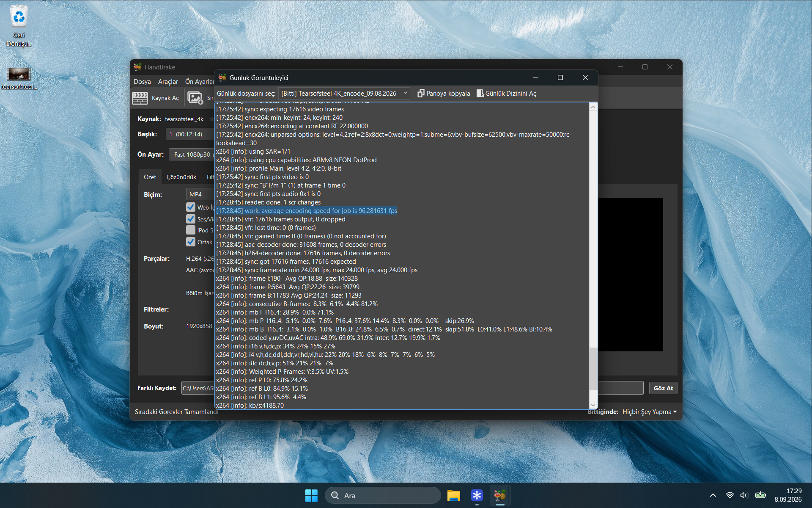The width and height of the screenshot is (812, 508).
Task: Open the Günlük dosyasını seç dropdown
Action: 344,93
